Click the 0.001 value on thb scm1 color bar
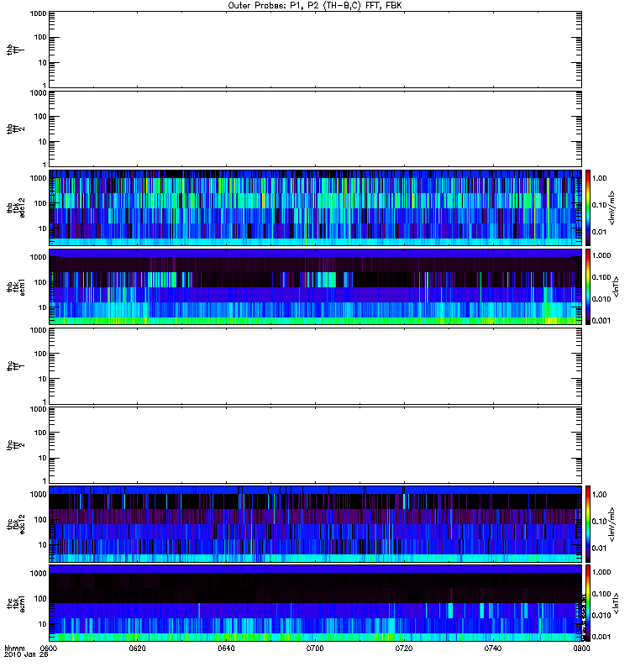The image size is (630, 672). tap(601, 321)
